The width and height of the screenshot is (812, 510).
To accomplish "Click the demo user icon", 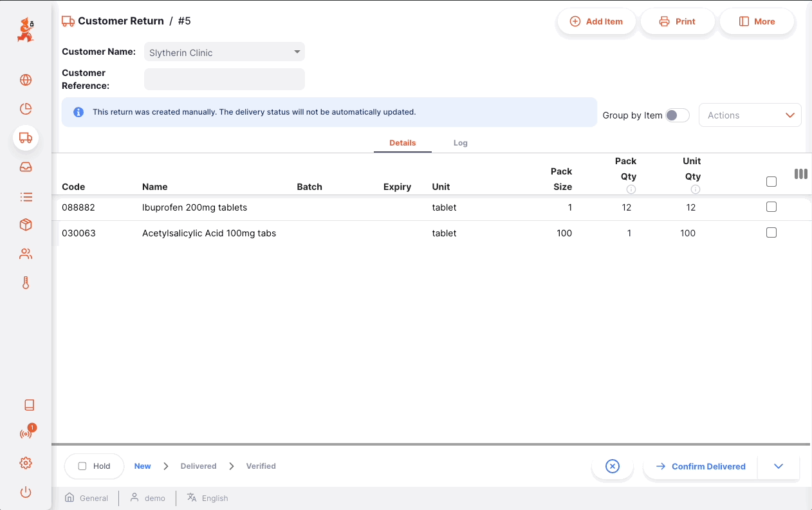I will 134,498.
